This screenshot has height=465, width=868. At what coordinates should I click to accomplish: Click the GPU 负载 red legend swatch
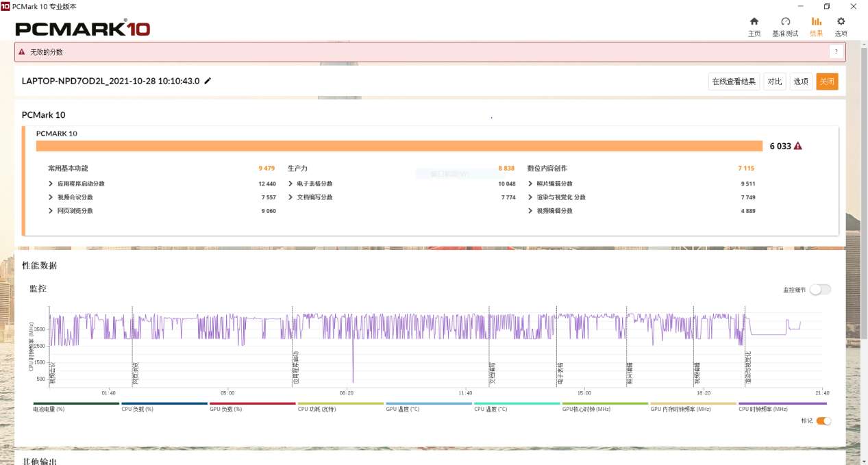[x=252, y=404]
